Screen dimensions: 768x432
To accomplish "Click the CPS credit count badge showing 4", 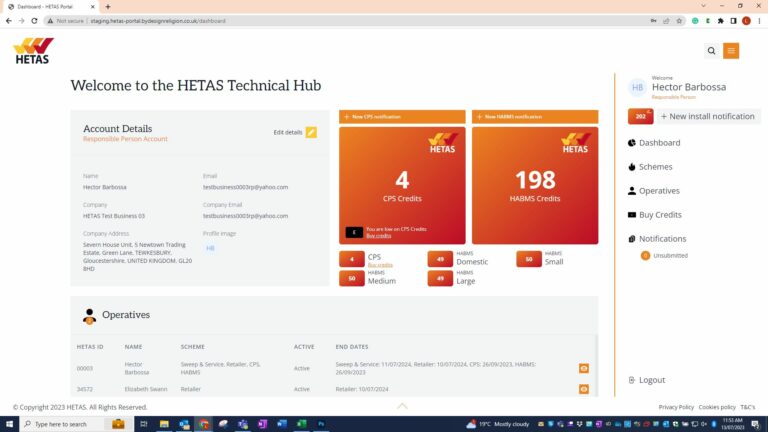I will tap(352, 259).
